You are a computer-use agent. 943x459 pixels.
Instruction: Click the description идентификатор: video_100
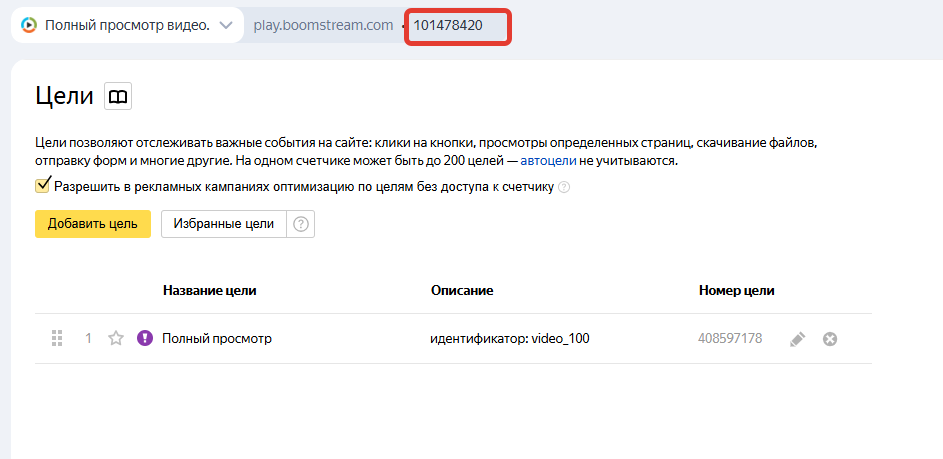pyautogui.click(x=510, y=339)
